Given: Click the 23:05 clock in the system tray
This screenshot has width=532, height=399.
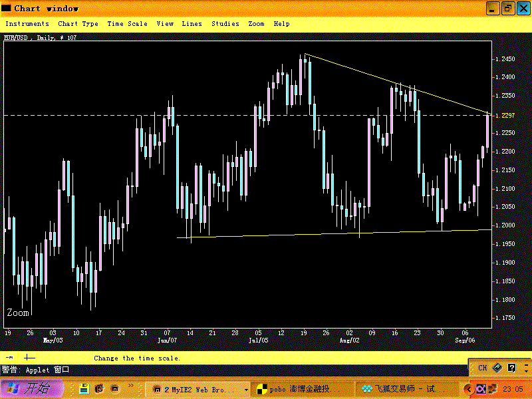Looking at the screenshot, I should 512,388.
